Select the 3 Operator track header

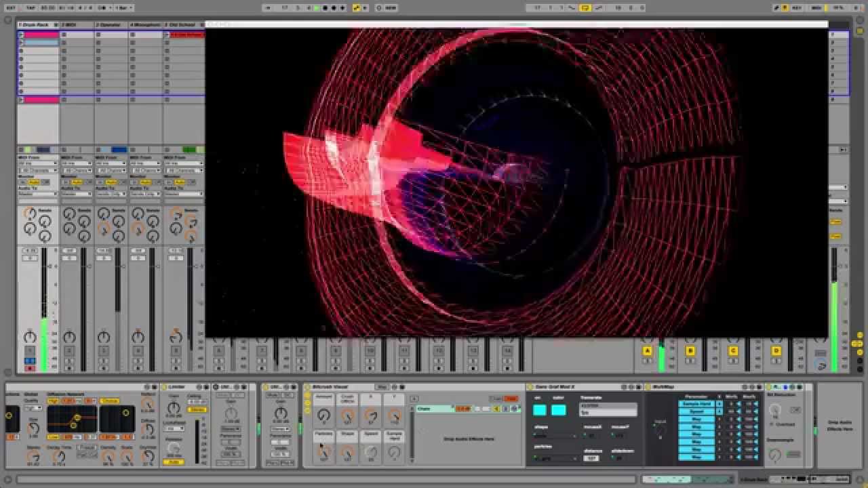coord(111,24)
